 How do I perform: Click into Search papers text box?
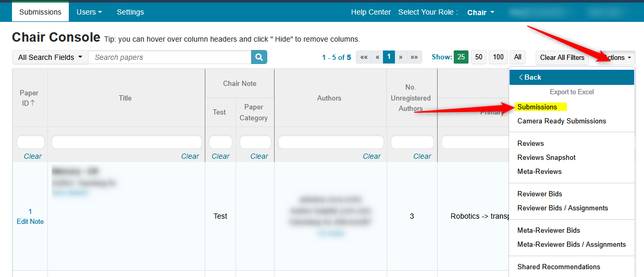pos(170,57)
